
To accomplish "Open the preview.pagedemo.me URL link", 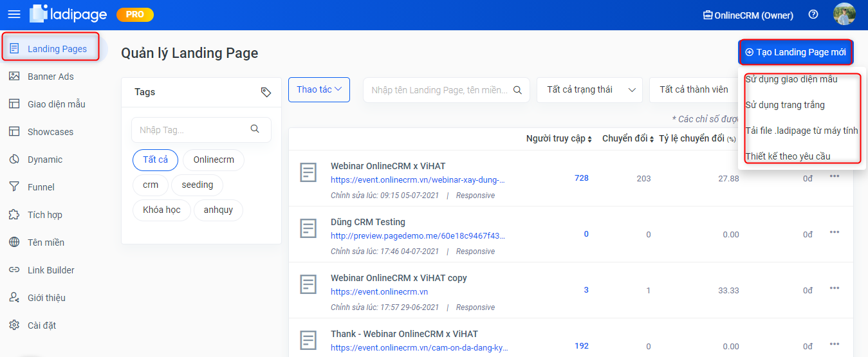I will pyautogui.click(x=418, y=236).
